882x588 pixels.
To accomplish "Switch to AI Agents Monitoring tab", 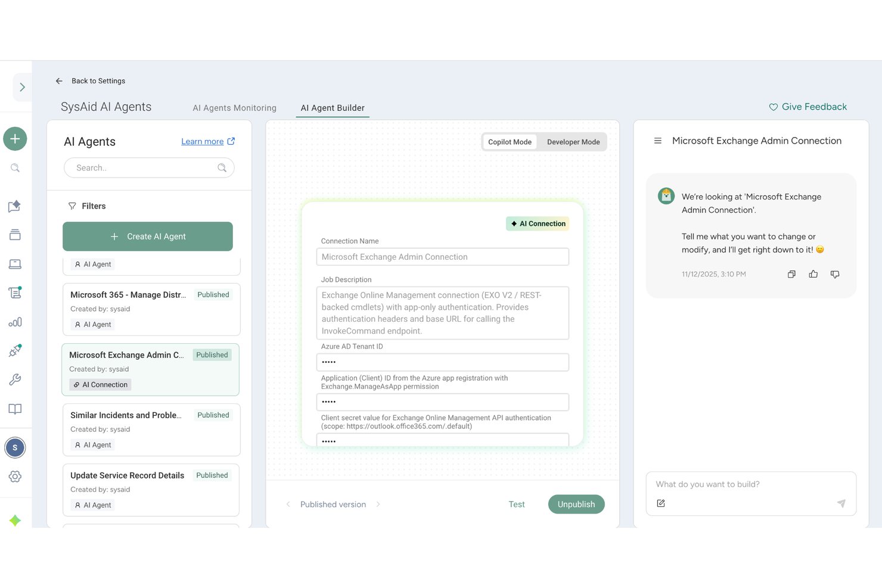I will tap(234, 108).
